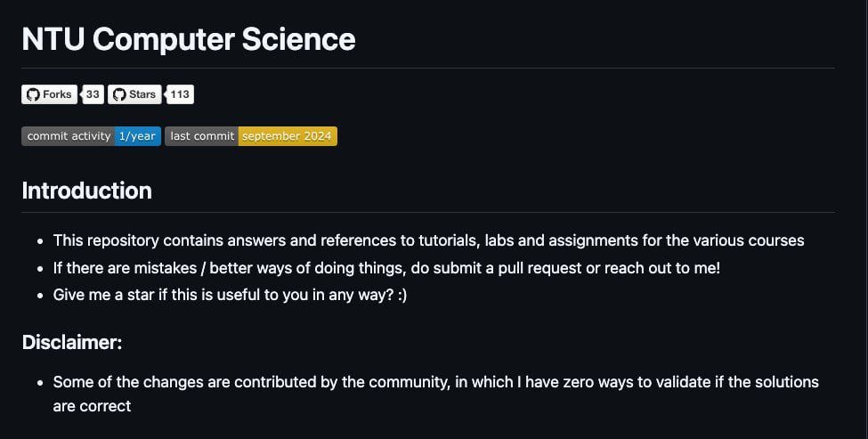Select the blue 1/year badge value
The image size is (868, 439).
click(x=138, y=136)
